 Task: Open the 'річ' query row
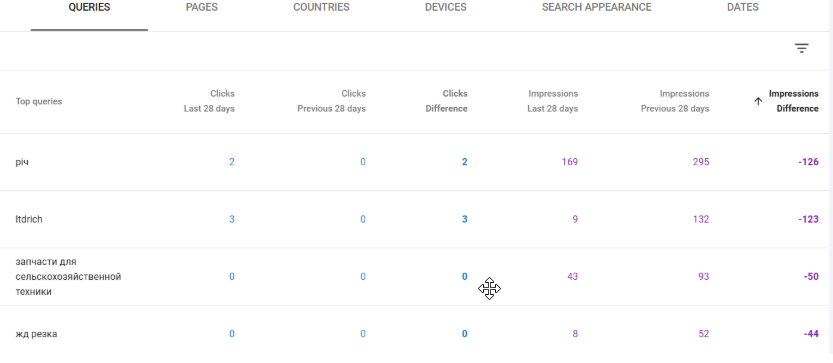point(416,162)
